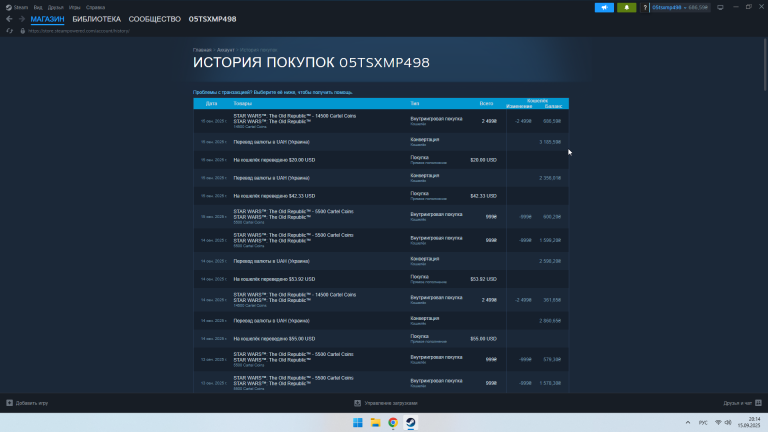Open the Вид menu

click(x=38, y=7)
